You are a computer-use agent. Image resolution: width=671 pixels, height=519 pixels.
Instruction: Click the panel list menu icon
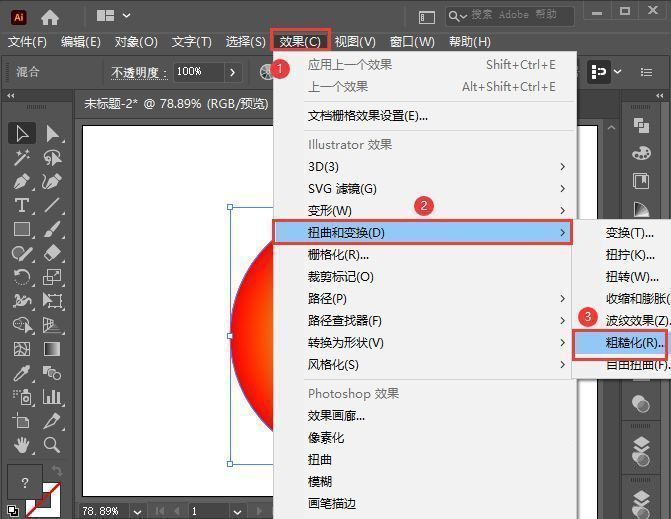click(646, 72)
